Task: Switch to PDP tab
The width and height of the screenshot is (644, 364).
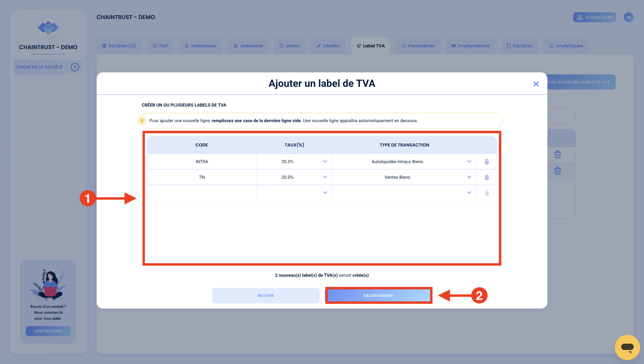Action: pyautogui.click(x=160, y=46)
